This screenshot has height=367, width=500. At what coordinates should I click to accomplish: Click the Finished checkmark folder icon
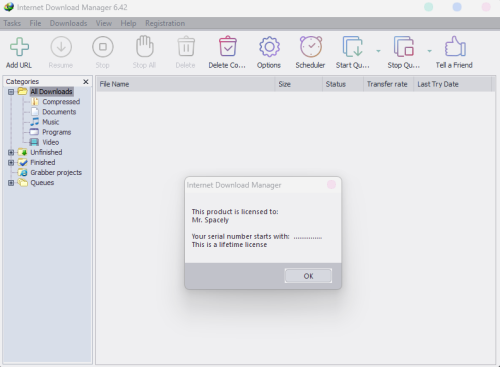(22, 162)
